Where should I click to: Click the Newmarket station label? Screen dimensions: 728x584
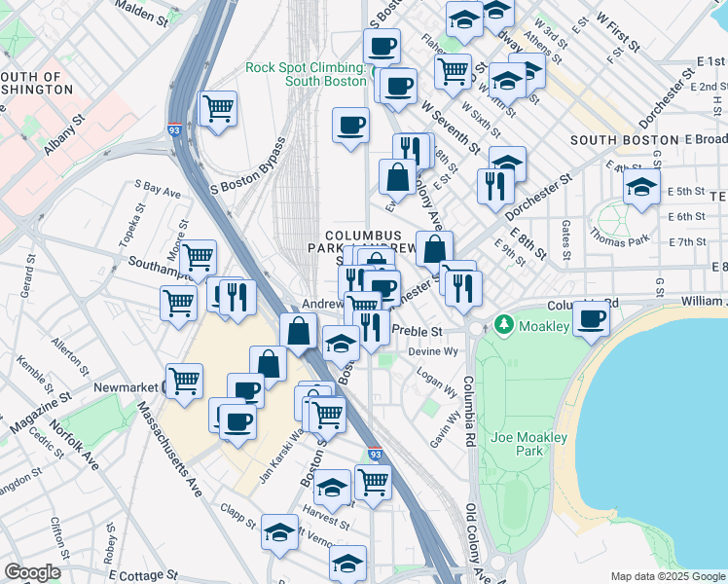(127, 387)
